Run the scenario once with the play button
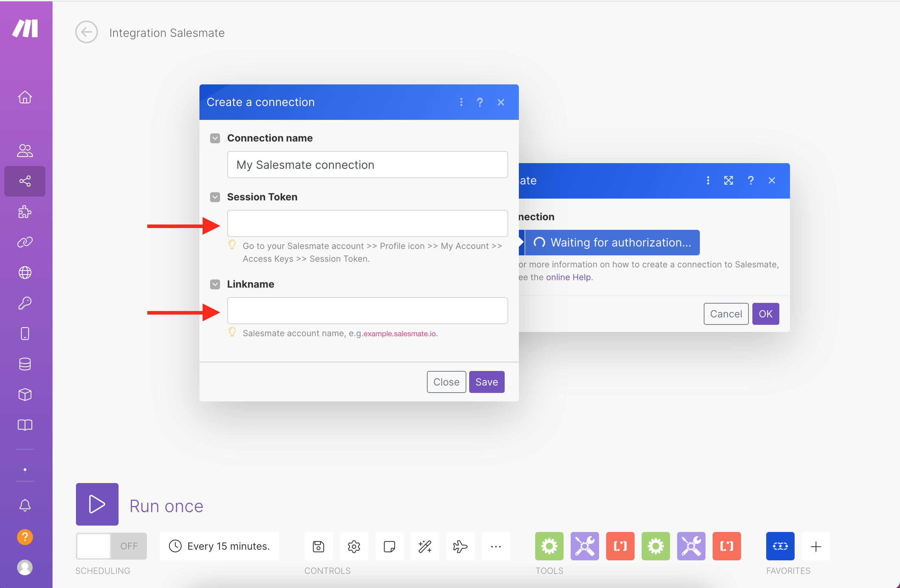 click(97, 505)
